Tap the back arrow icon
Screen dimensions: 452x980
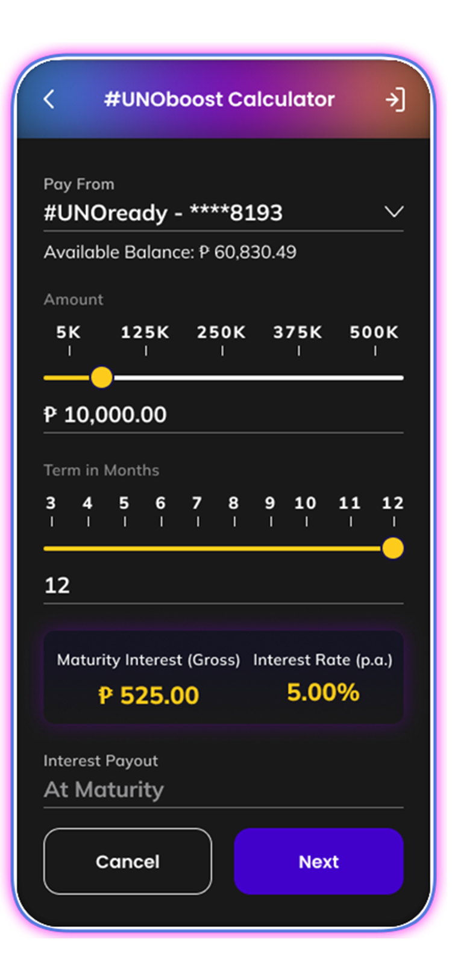[49, 99]
